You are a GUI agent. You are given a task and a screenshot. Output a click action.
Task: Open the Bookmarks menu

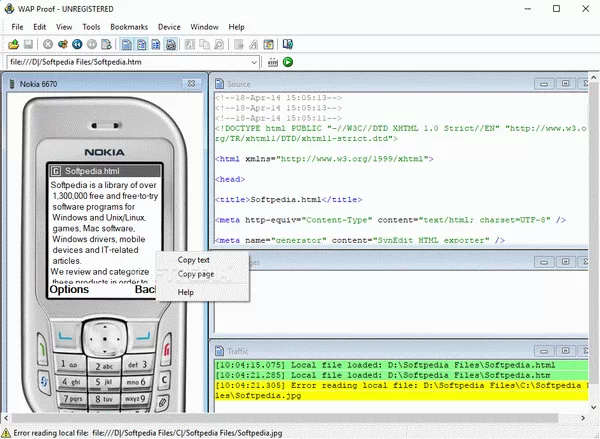[x=129, y=27]
